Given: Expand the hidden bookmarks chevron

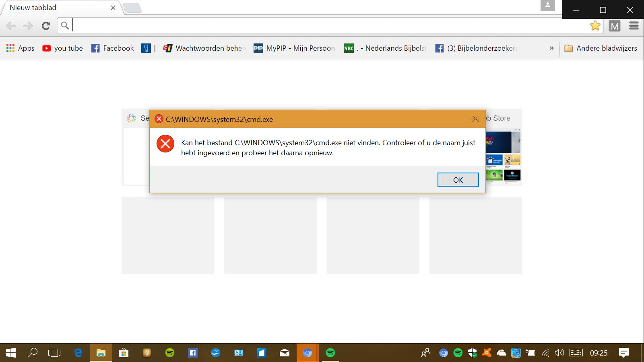Looking at the screenshot, I should pos(551,48).
